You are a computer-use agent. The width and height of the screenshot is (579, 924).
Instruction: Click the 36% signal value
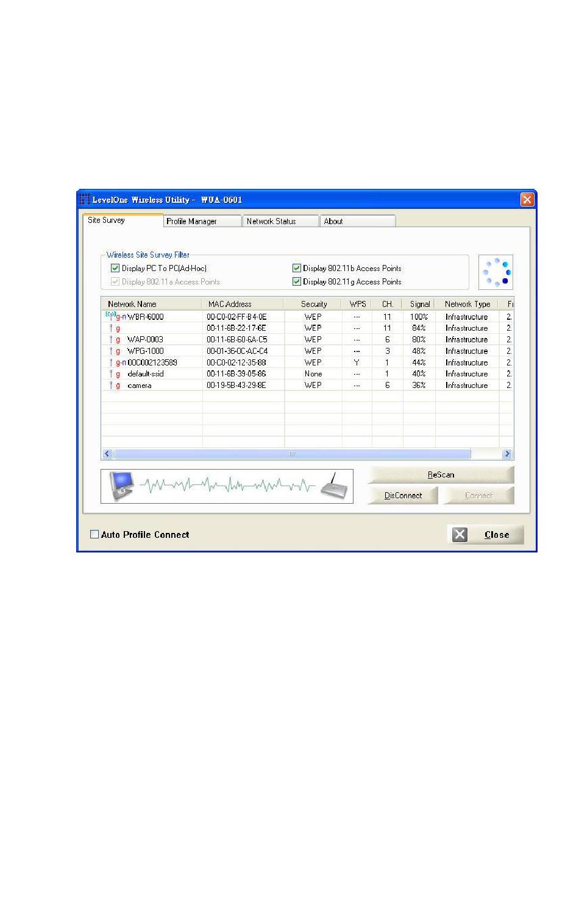(x=419, y=386)
